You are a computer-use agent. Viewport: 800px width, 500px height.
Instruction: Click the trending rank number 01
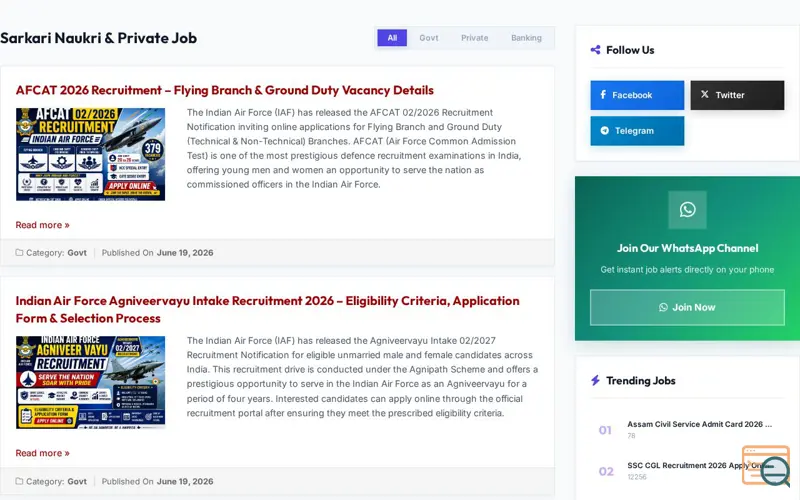(605, 430)
